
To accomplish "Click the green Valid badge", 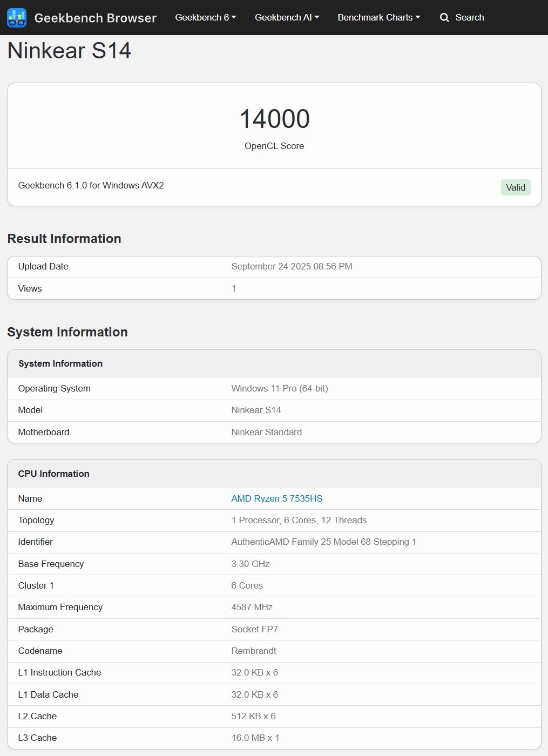I will click(516, 187).
